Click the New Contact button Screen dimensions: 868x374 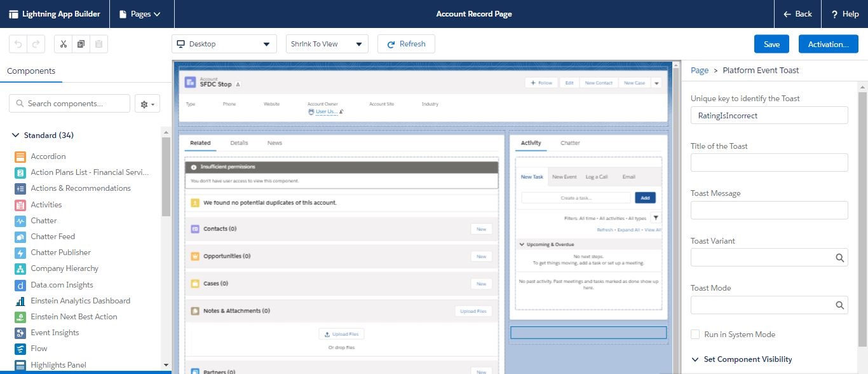(x=599, y=83)
